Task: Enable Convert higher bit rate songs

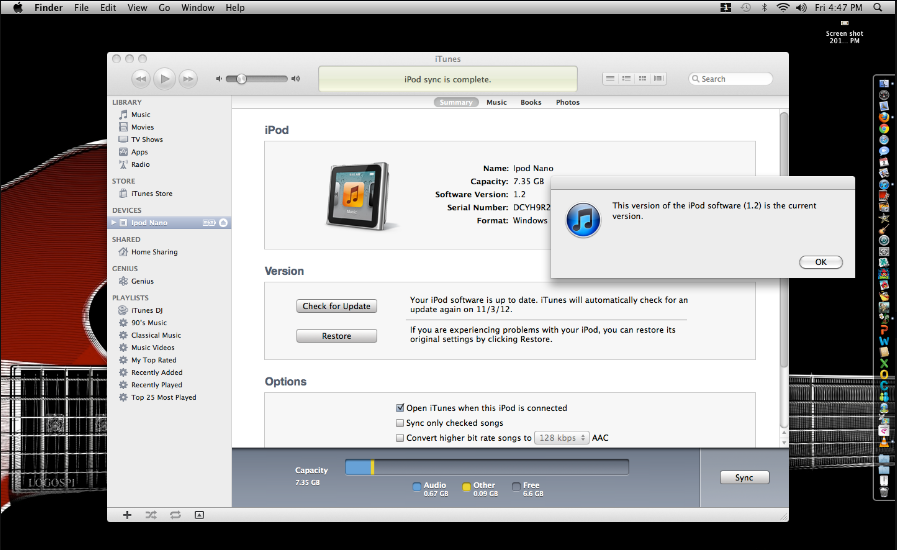Action: pos(400,438)
